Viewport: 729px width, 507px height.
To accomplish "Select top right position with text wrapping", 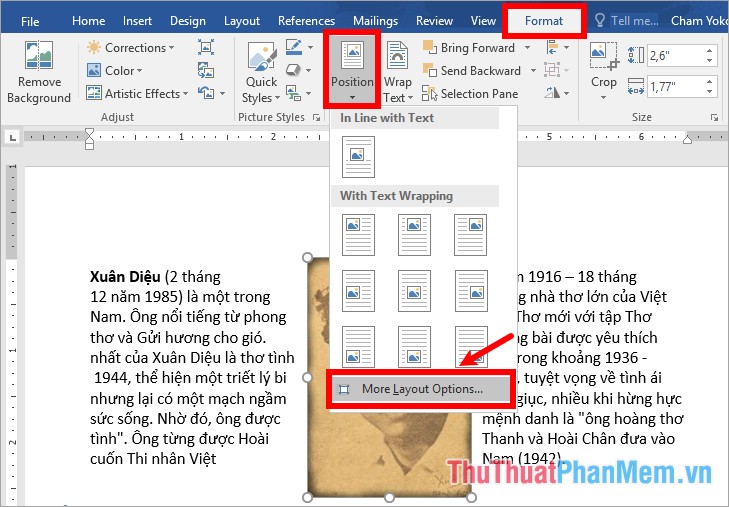I will click(x=471, y=235).
